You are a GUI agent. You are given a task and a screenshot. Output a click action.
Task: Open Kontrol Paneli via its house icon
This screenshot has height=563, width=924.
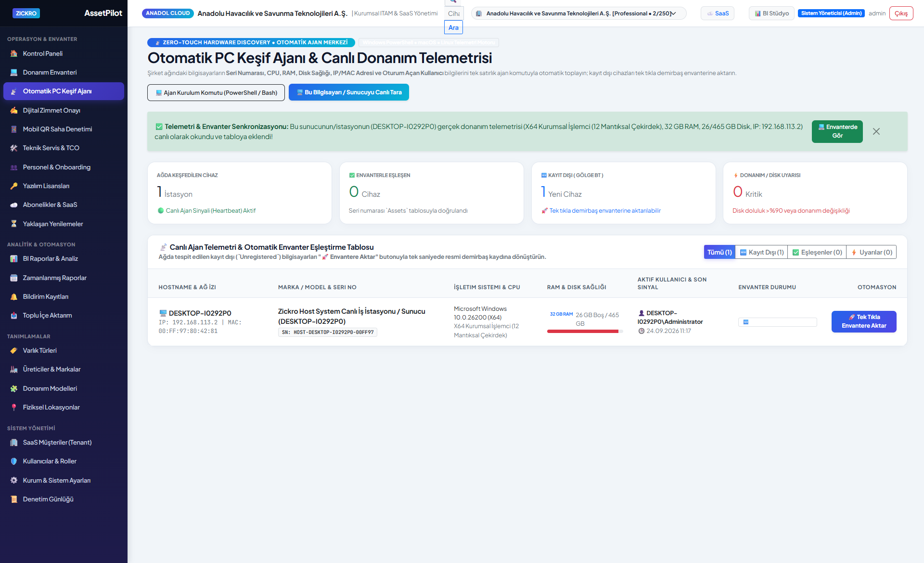tap(14, 53)
